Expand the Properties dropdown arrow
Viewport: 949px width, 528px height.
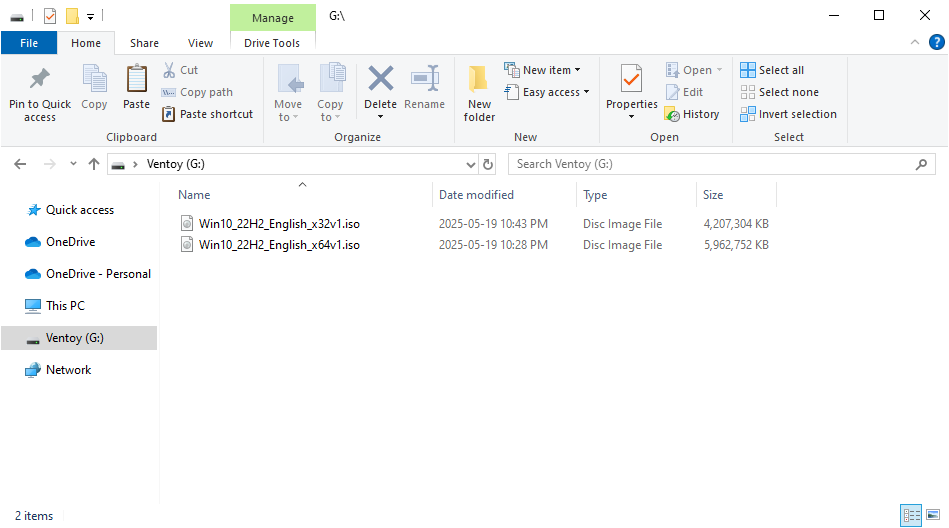coord(631,117)
